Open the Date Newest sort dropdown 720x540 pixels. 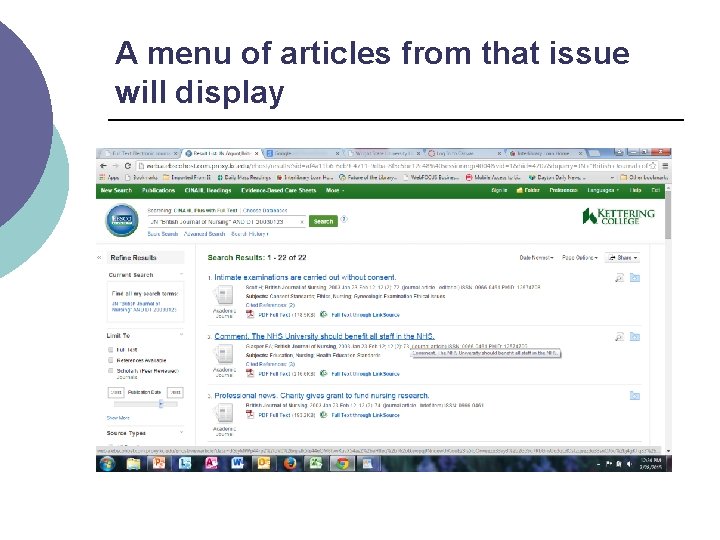(536, 258)
